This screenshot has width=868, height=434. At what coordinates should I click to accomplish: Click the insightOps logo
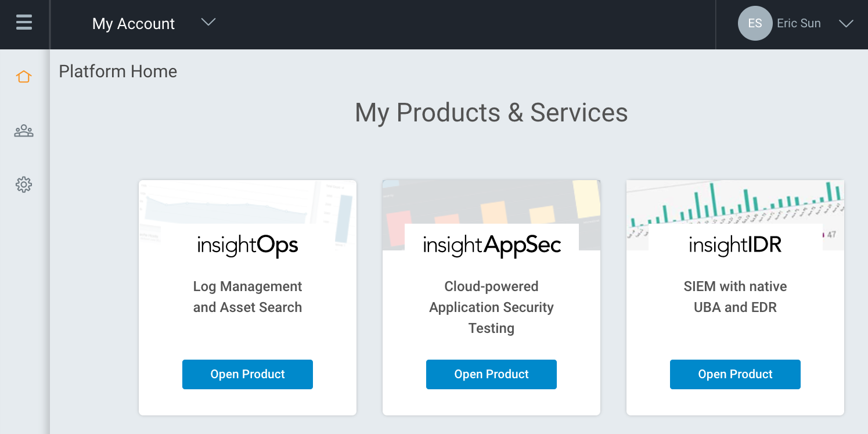coord(247,245)
